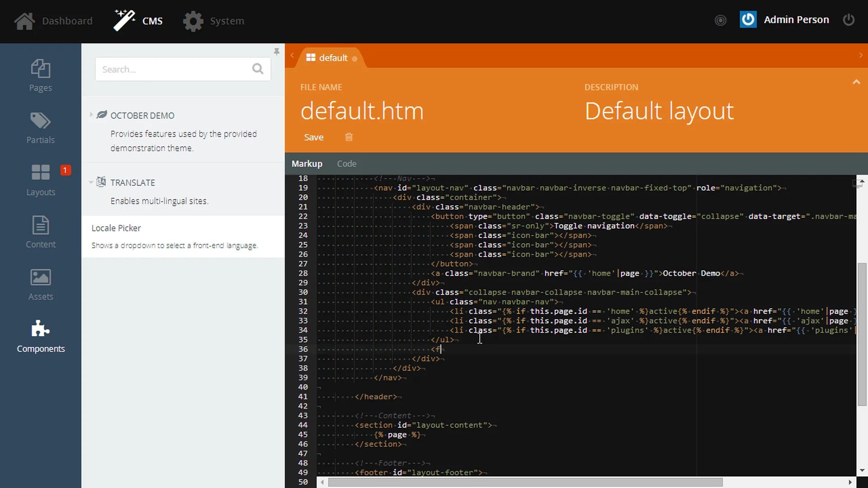Collapse the Translate component group
Screen dimensions: 868x488
click(91, 182)
